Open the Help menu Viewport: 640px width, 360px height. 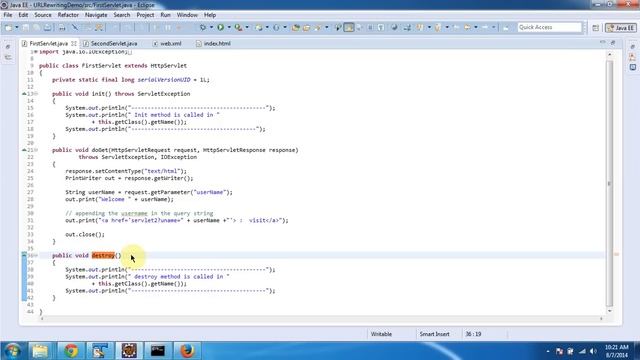[x=210, y=15]
